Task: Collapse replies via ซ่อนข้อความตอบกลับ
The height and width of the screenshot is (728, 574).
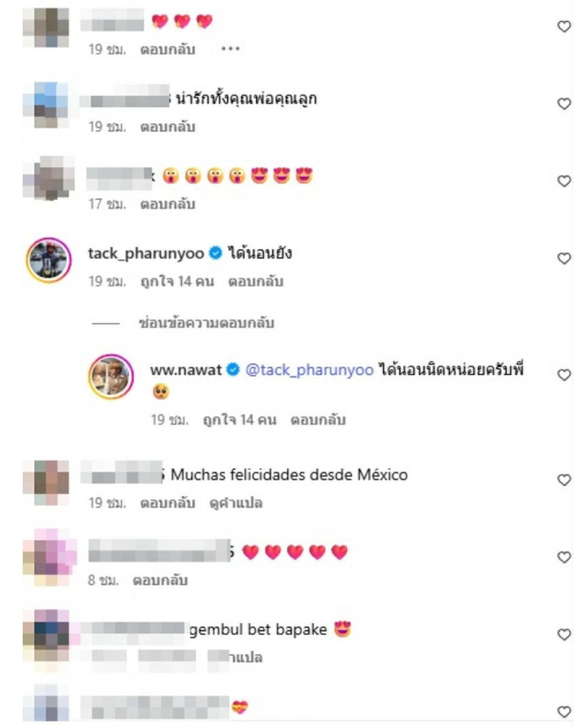Action: pos(206,323)
